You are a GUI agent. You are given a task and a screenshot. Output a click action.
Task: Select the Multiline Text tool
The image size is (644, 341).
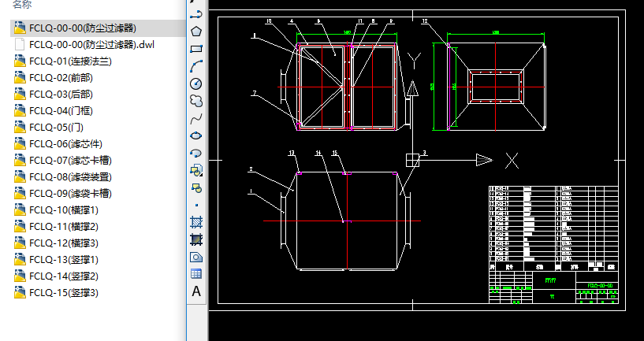coord(196,291)
